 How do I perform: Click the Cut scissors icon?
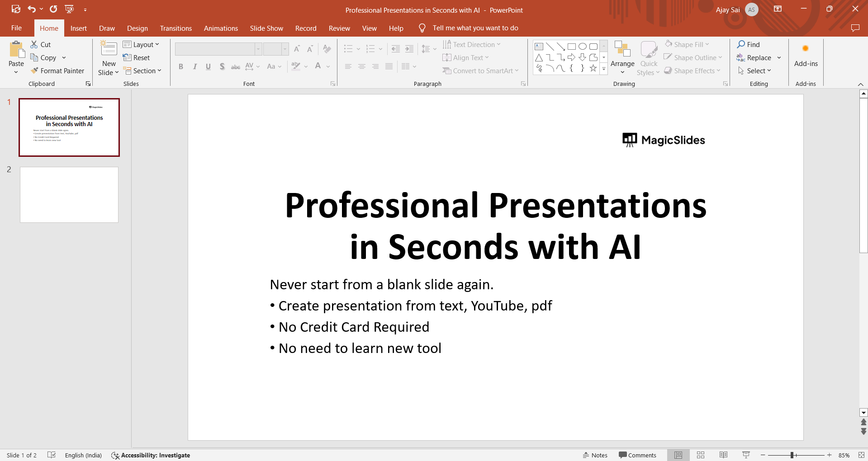34,44
